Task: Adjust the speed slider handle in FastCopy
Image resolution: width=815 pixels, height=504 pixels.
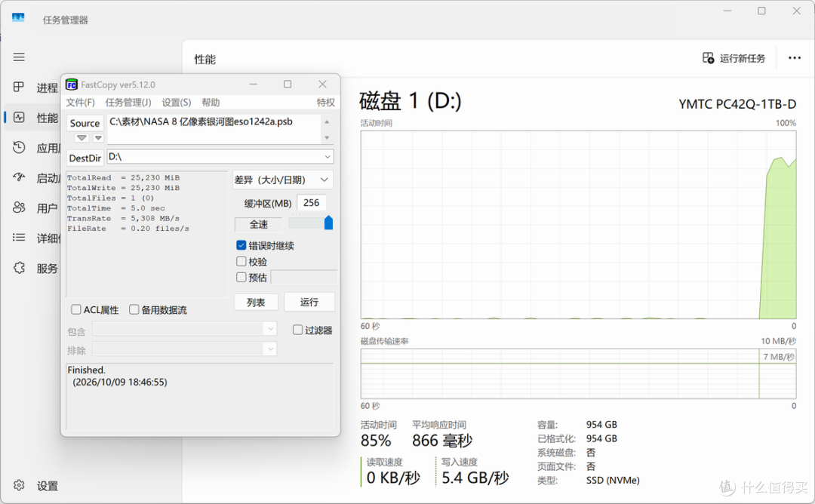Action: pyautogui.click(x=328, y=223)
